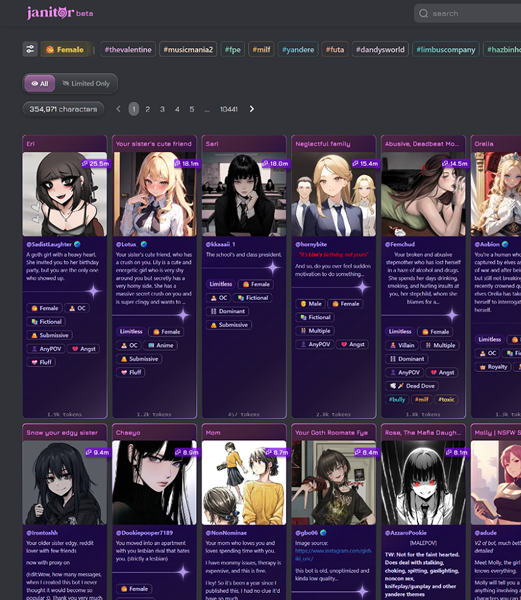The height and width of the screenshot is (600, 521).
Task: Visit @hornybite creator profile
Action: point(311,244)
